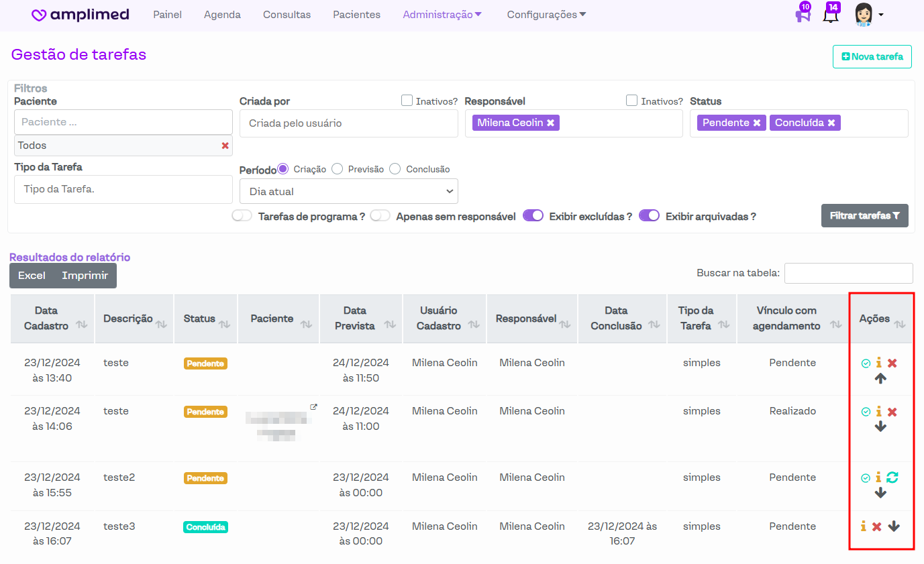The width and height of the screenshot is (924, 564).
Task: Click the Nova tarefa button
Action: (872, 57)
